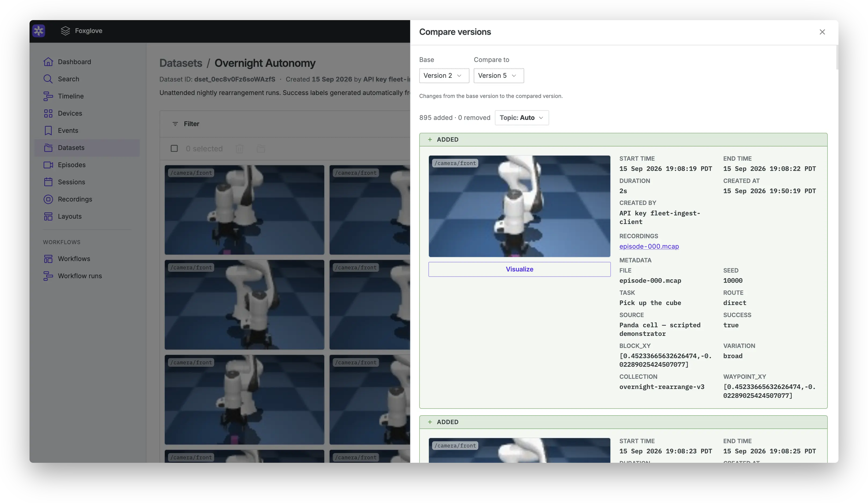Open Timeline via its sidebar icon
This screenshot has width=868, height=503.
(48, 96)
